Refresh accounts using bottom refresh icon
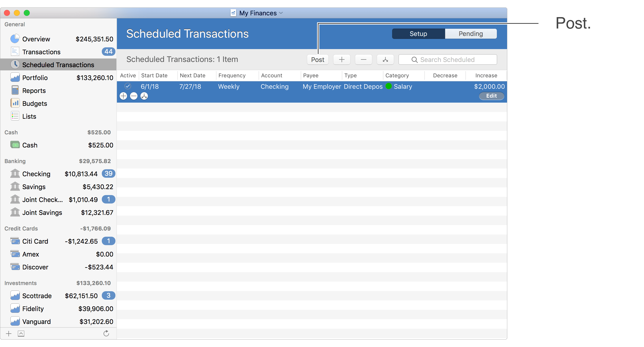Screen dimensions: 644x347 click(106, 333)
